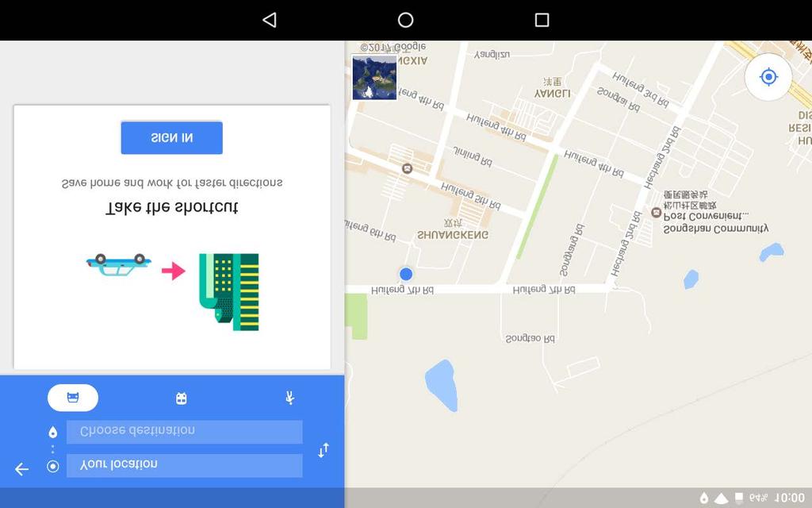This screenshot has height=508, width=812.
Task: Tap the Songtao Rd label
Action: point(530,338)
